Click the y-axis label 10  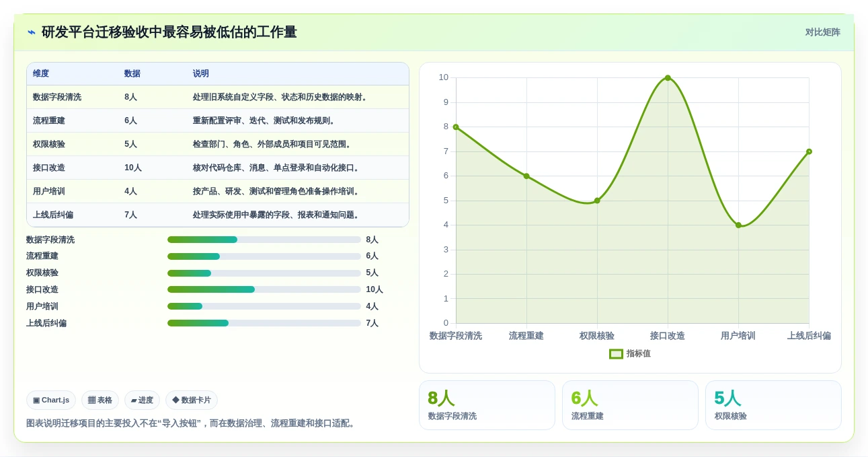pos(443,77)
